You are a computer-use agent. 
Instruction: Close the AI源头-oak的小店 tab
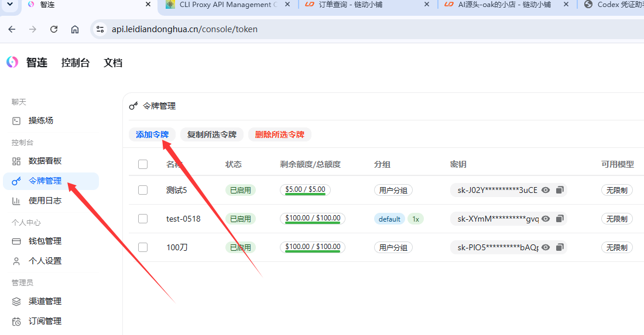coord(566,5)
